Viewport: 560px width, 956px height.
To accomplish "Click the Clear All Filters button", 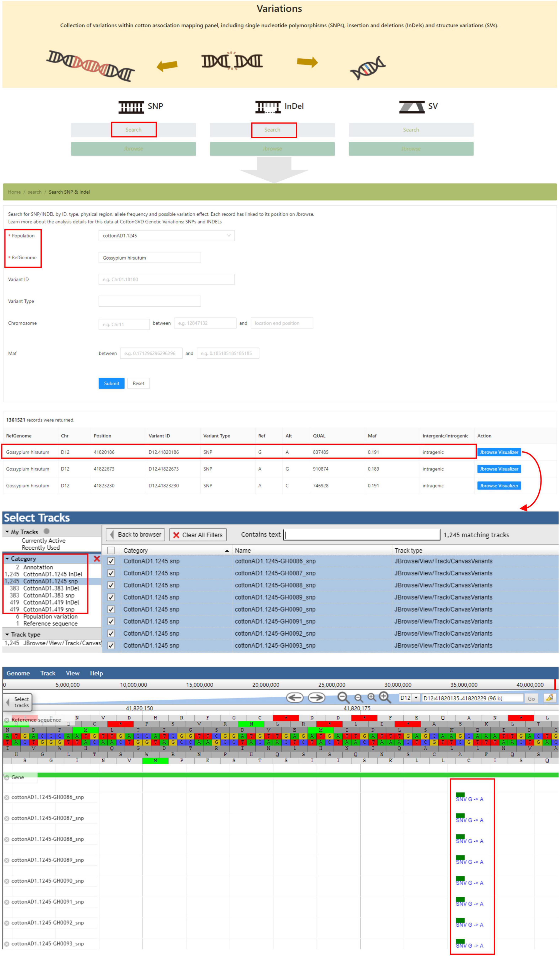I will click(198, 535).
